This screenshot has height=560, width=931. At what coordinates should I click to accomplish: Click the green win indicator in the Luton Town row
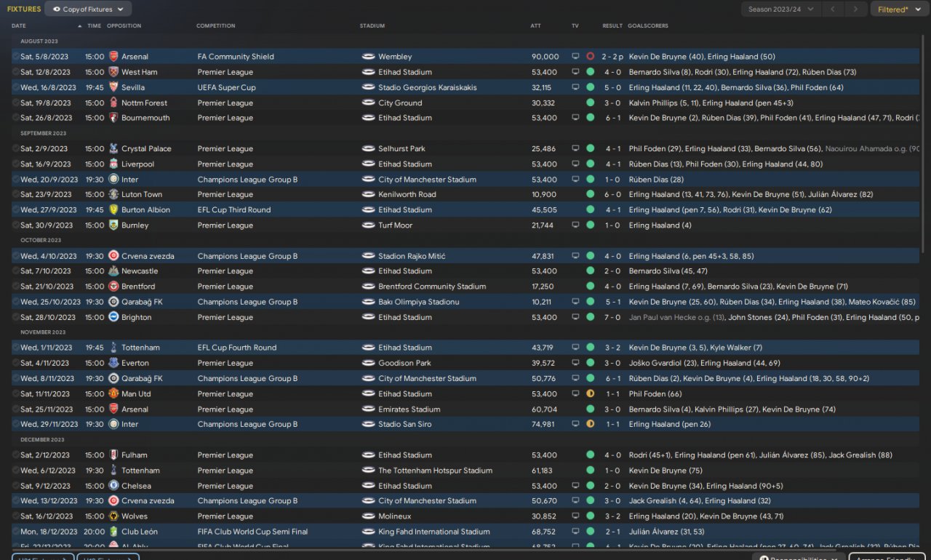tap(590, 195)
